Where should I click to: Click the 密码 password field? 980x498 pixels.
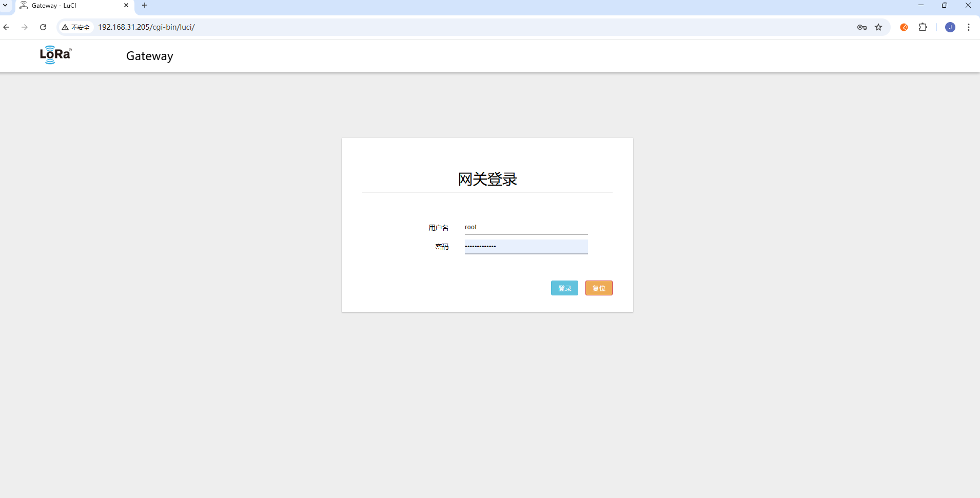click(x=525, y=247)
